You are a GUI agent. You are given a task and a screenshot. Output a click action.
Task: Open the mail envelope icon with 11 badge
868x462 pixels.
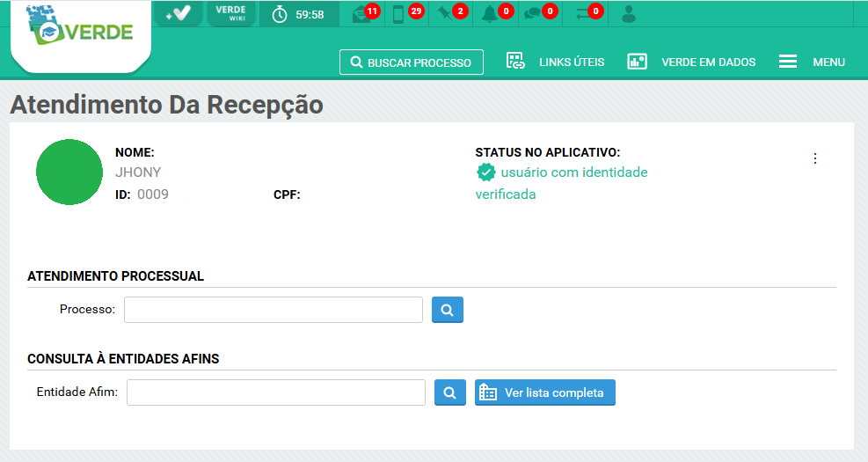click(361, 14)
